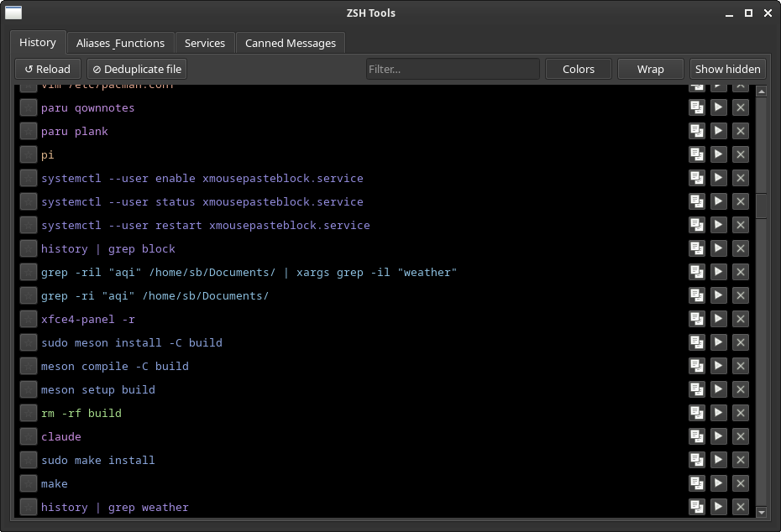Delete the 'claude' history entry
The width and height of the screenshot is (781, 532).
(740, 436)
